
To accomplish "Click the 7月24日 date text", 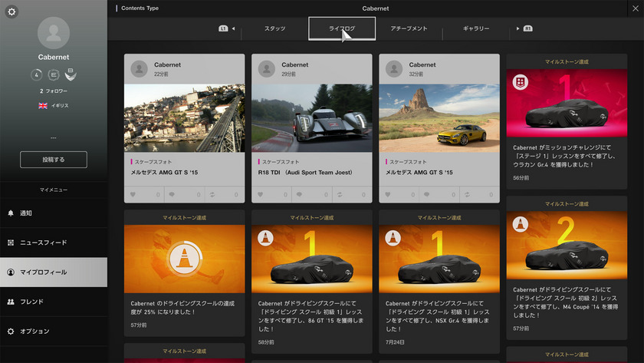I will [x=395, y=342].
